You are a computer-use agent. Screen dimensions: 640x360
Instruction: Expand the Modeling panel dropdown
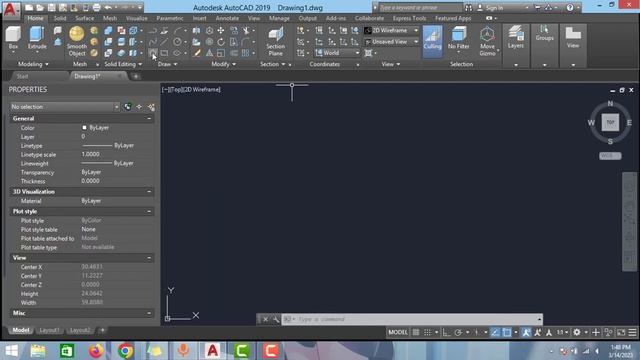click(33, 64)
